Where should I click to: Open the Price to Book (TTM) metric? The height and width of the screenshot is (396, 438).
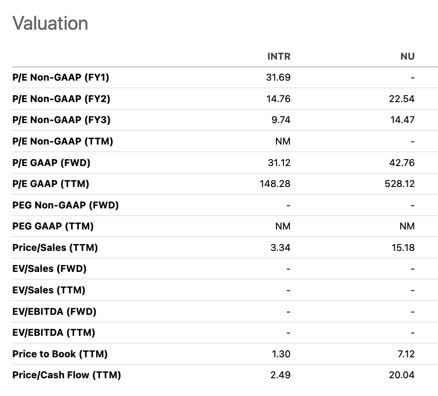coord(60,354)
